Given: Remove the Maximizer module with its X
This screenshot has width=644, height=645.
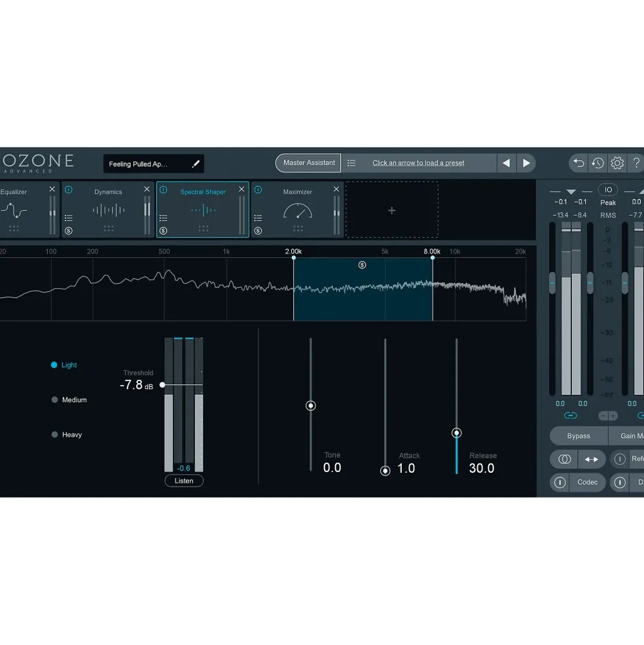Looking at the screenshot, I should click(x=336, y=189).
